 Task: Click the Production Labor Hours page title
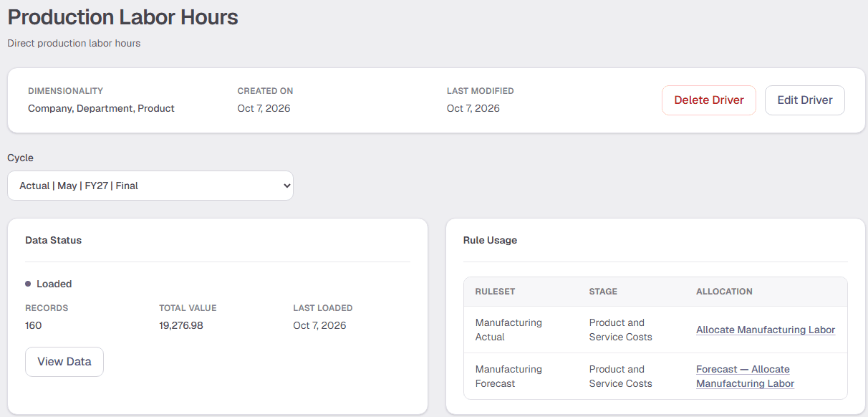(x=122, y=17)
